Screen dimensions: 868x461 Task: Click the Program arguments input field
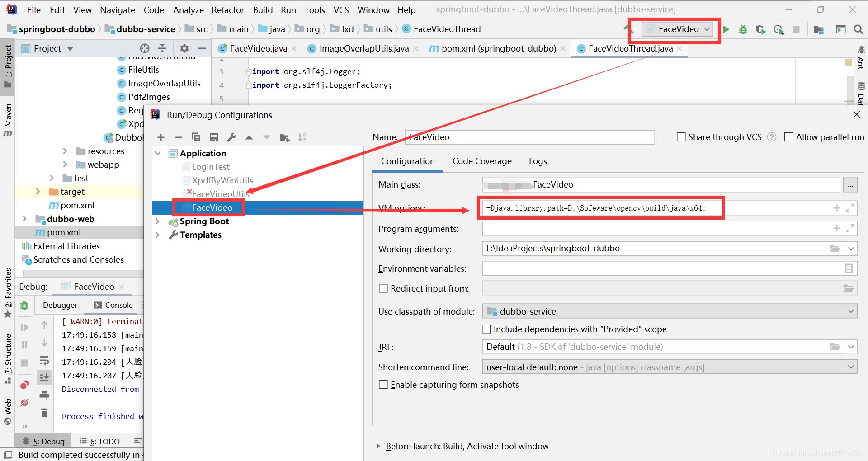coord(656,229)
